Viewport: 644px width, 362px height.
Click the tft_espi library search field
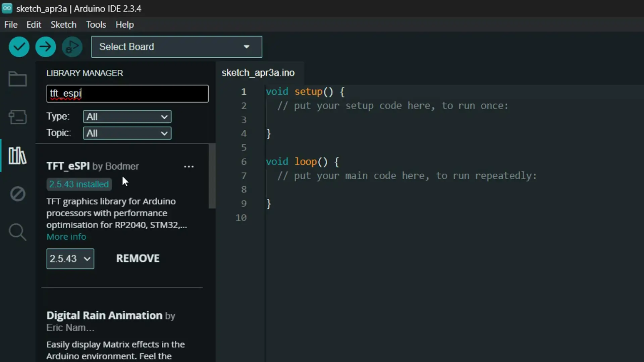coord(127,94)
